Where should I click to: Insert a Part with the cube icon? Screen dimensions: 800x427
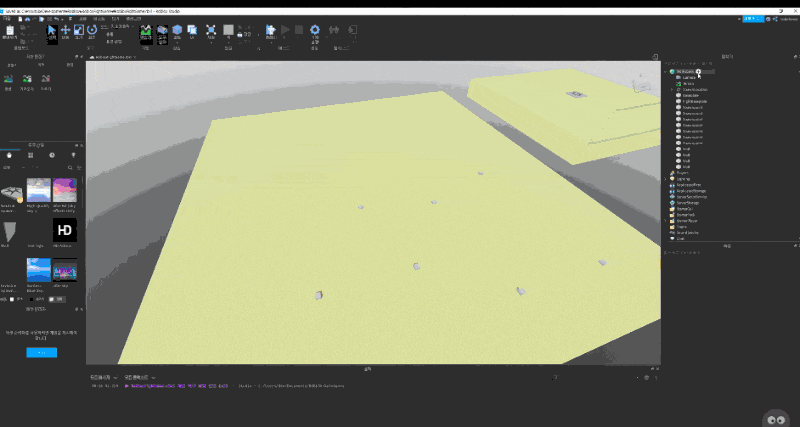point(177,30)
